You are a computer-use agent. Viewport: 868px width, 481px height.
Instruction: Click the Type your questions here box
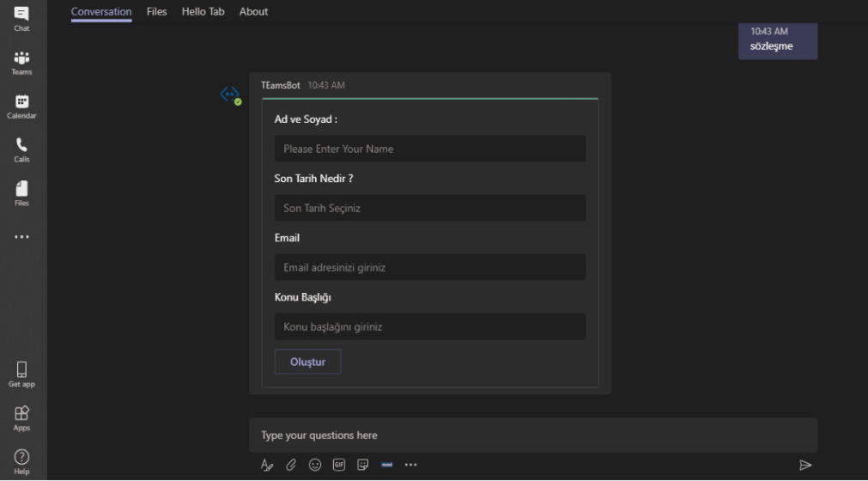tap(533, 435)
